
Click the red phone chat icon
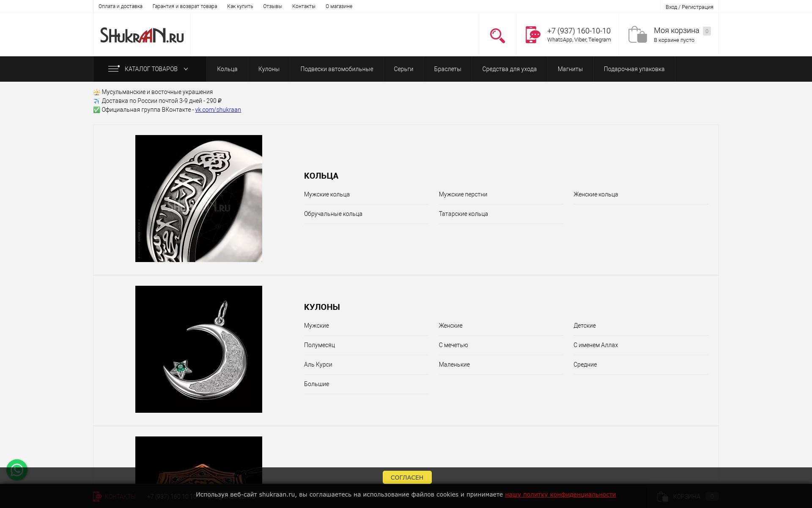[x=533, y=35]
